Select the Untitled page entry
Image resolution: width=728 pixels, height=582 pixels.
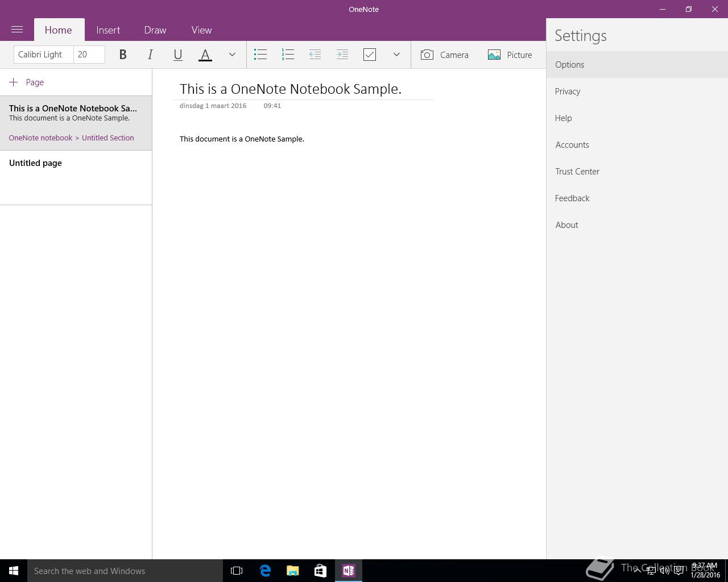(76, 177)
